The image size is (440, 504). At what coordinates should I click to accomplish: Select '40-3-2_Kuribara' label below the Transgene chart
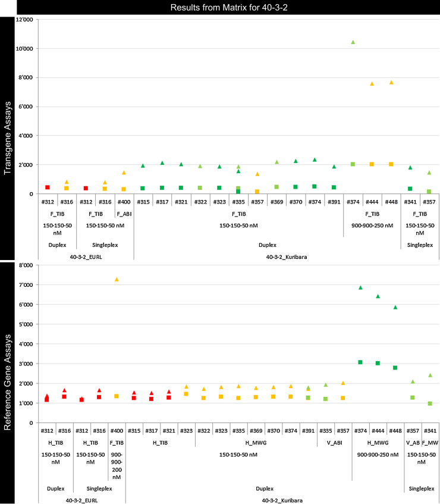286,256
